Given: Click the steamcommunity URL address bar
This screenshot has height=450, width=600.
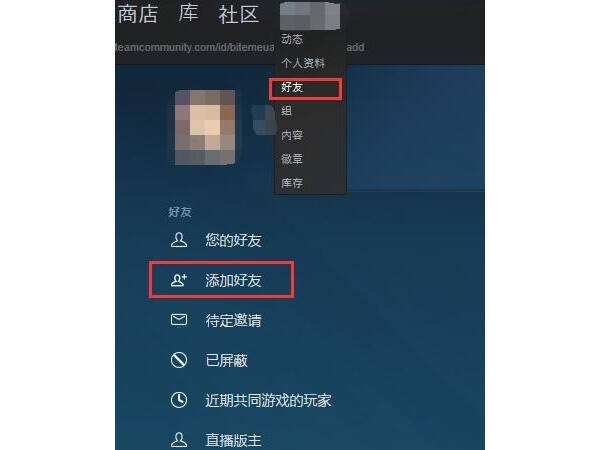Looking at the screenshot, I should [240, 47].
